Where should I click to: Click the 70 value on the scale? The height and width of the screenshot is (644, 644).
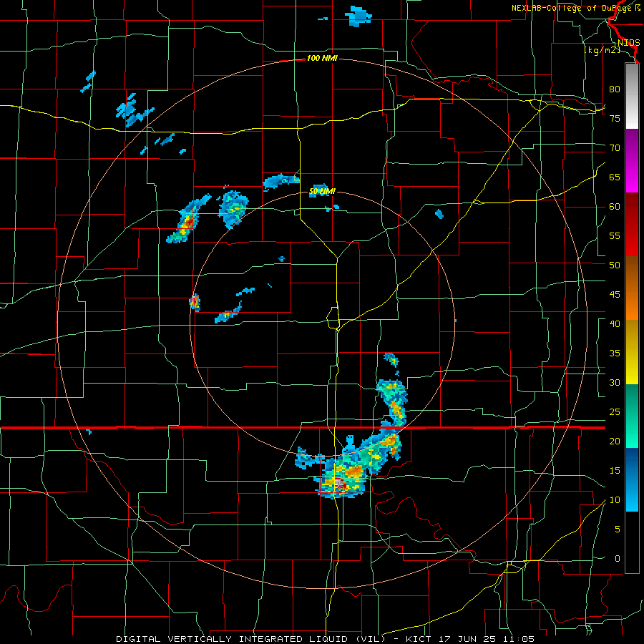(615, 148)
